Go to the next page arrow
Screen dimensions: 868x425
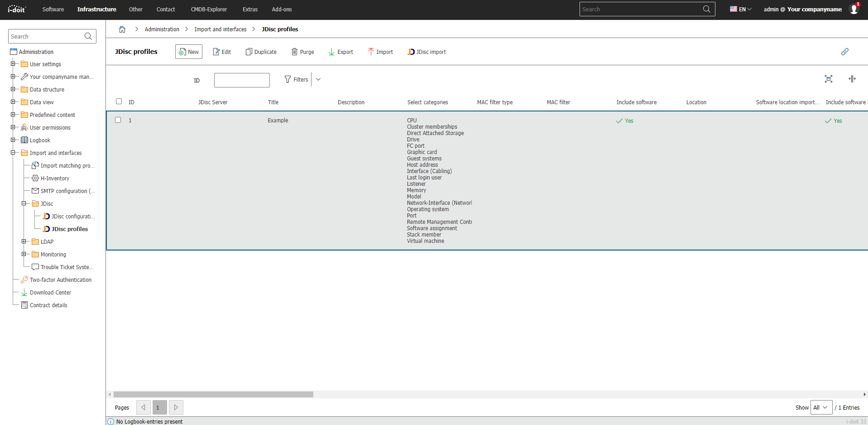pos(176,407)
